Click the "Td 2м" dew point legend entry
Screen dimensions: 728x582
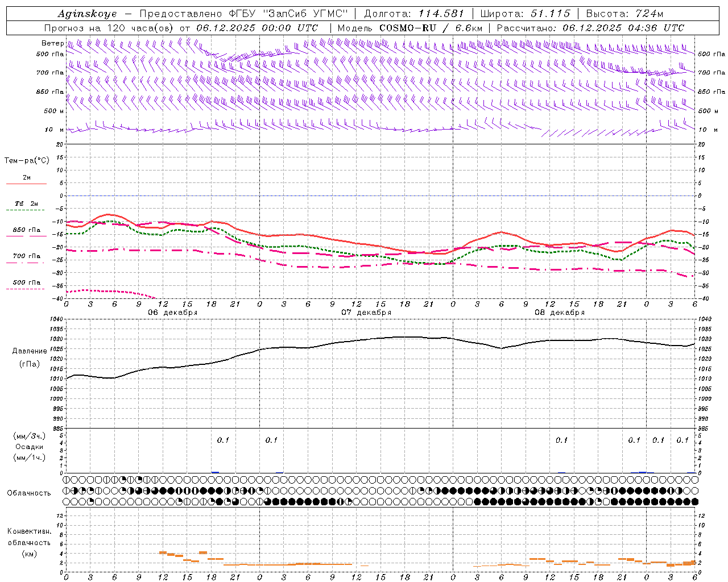point(27,203)
